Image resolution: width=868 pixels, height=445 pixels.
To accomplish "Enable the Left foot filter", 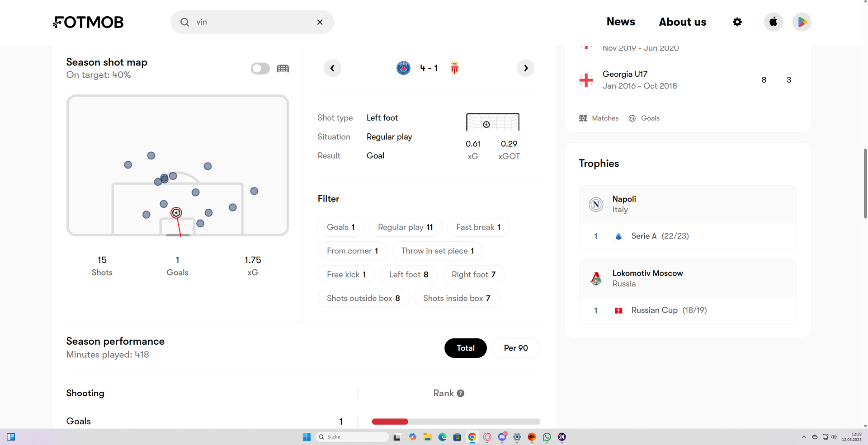I will (408, 275).
